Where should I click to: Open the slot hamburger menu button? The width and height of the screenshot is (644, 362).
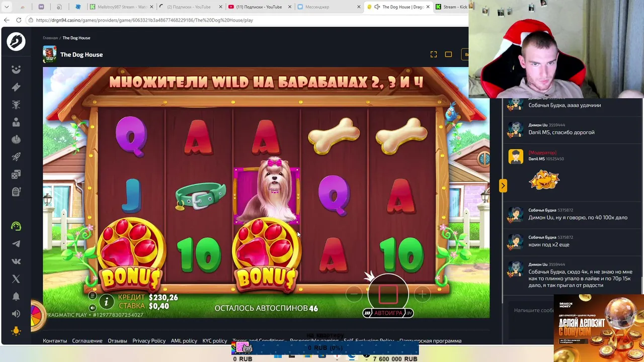pyautogui.click(x=93, y=296)
